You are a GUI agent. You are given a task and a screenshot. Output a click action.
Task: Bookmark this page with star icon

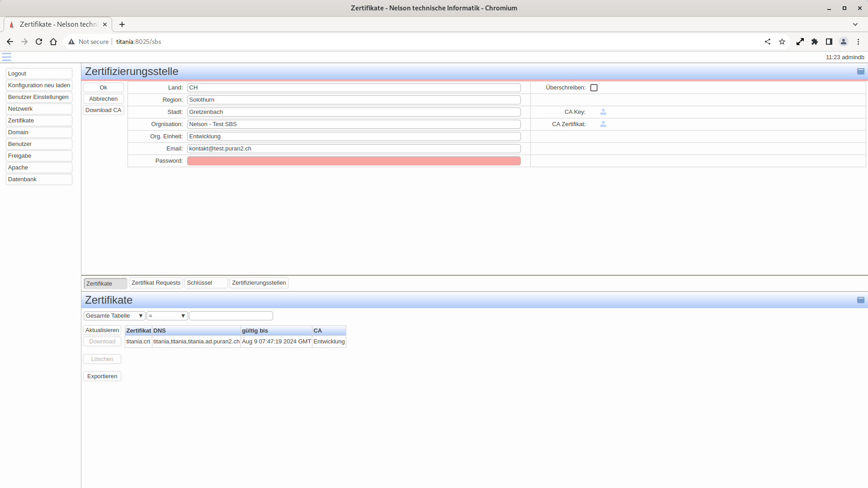pyautogui.click(x=782, y=42)
